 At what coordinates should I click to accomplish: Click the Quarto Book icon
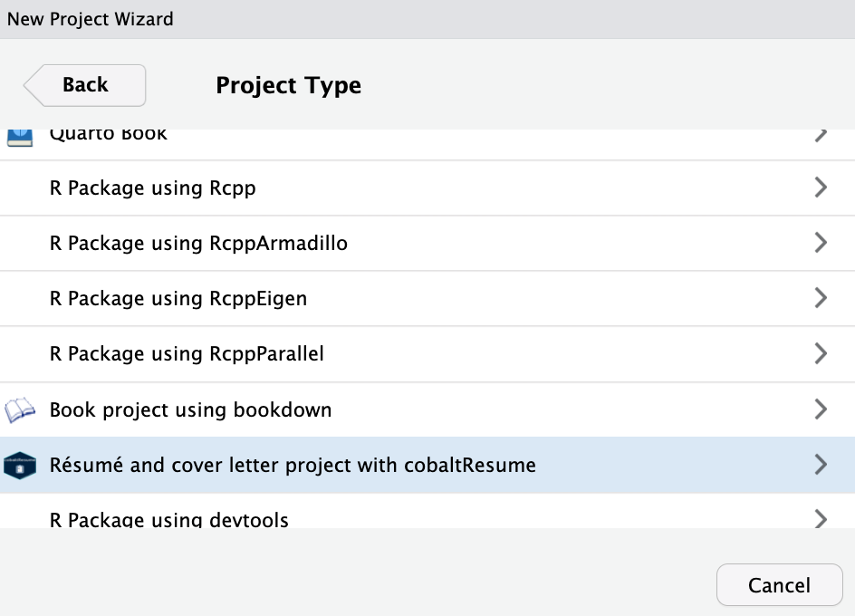pos(20,137)
